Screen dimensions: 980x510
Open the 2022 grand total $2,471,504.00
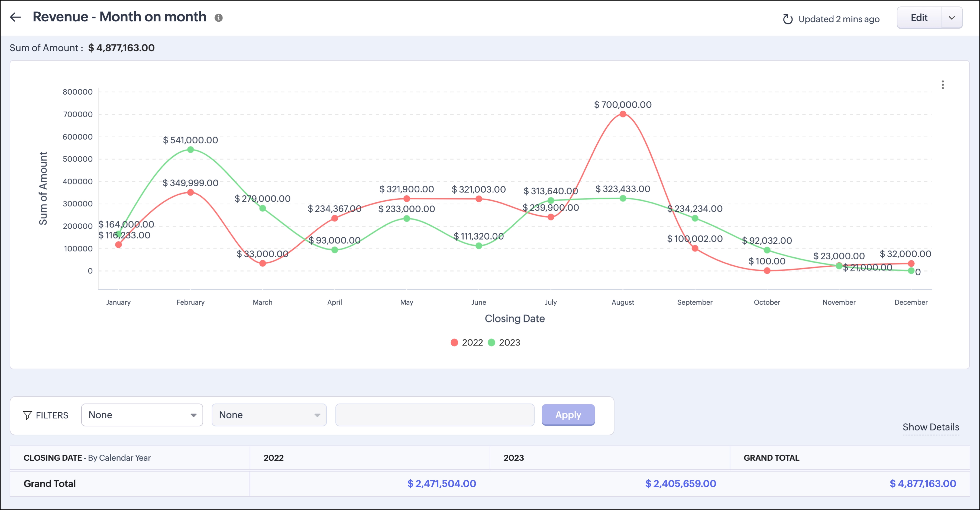tap(441, 483)
